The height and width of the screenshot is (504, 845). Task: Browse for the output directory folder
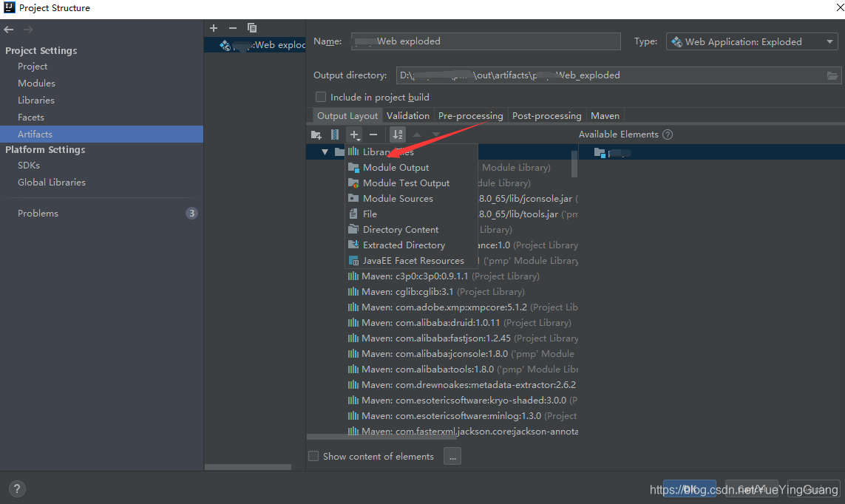point(832,76)
